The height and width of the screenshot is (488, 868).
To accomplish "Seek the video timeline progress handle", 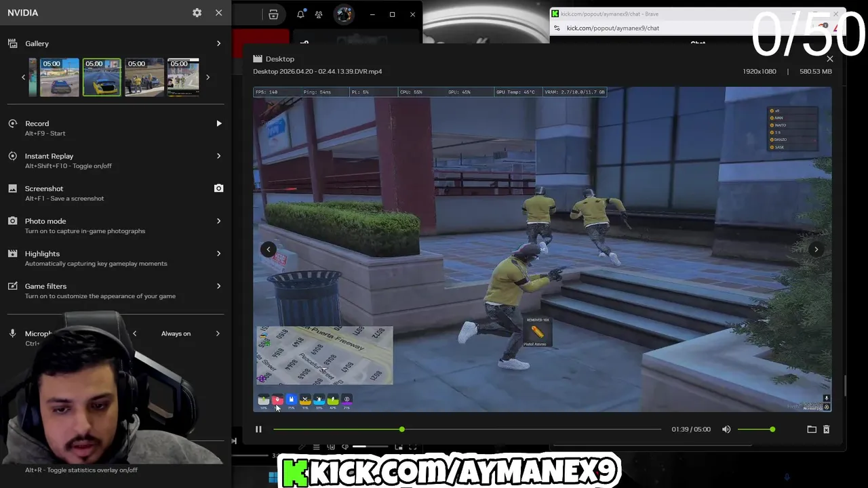I will click(x=402, y=429).
